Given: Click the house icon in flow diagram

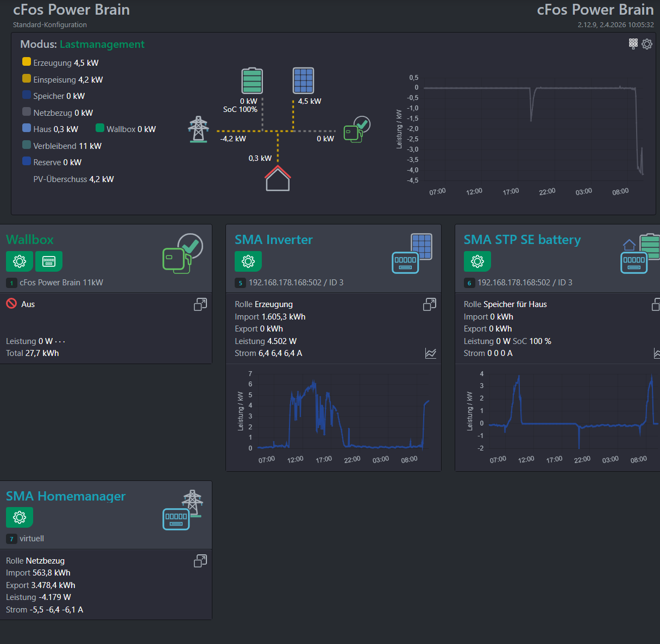Looking at the screenshot, I should [x=278, y=178].
